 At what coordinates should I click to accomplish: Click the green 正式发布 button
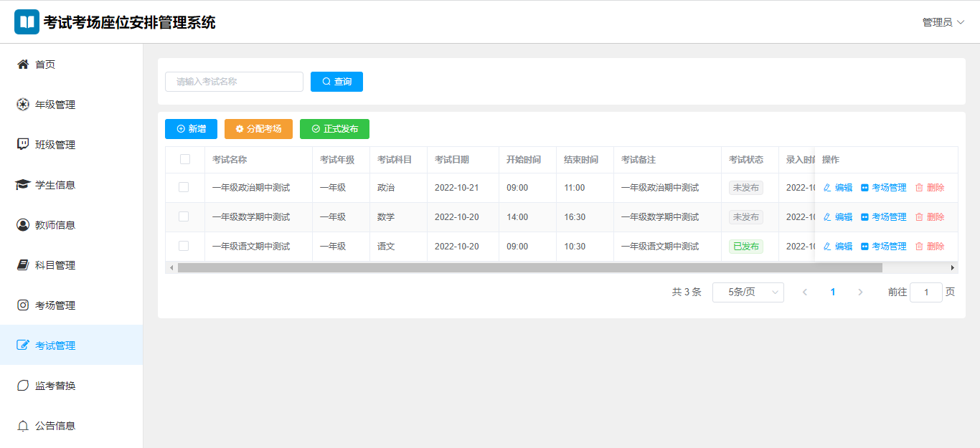[x=334, y=129]
